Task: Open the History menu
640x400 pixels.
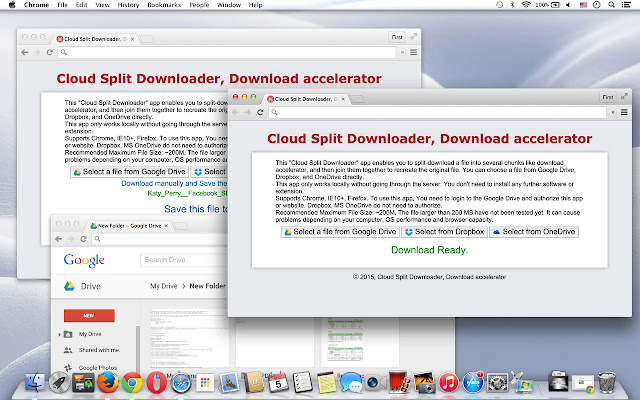Action: click(x=128, y=5)
